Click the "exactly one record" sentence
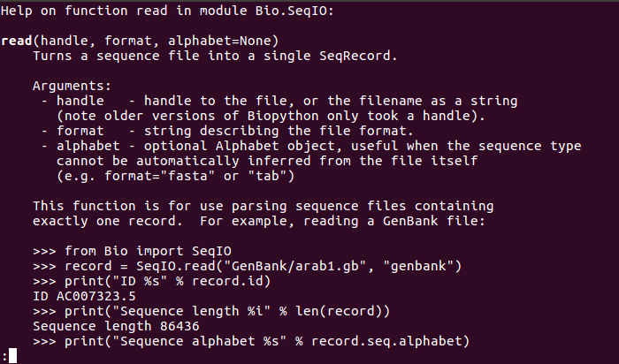This screenshot has width=619, height=364. (x=104, y=221)
